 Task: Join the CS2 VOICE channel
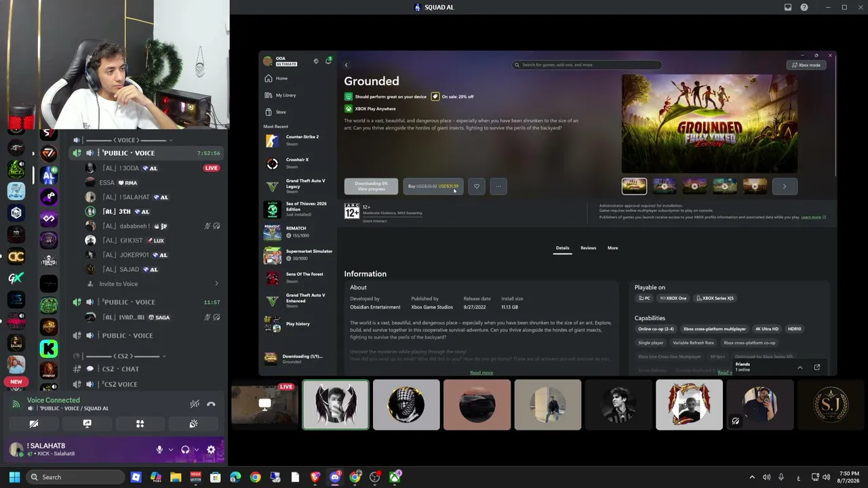pyautogui.click(x=119, y=384)
